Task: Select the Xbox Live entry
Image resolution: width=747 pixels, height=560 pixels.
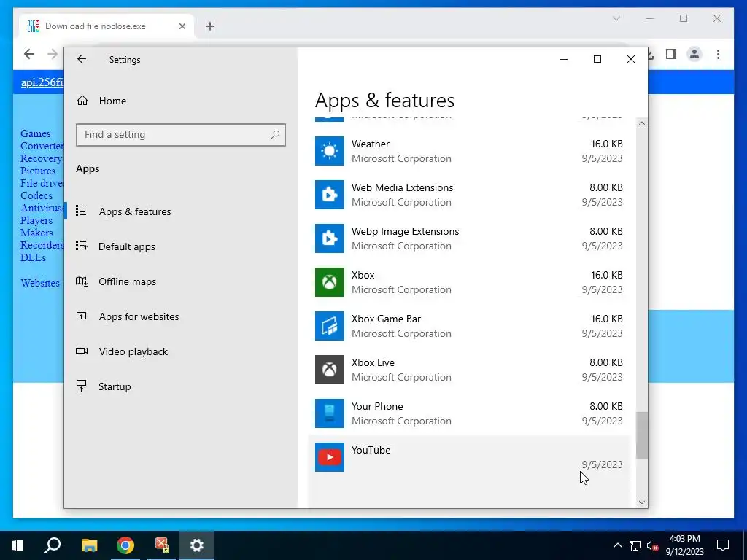Action: click(470, 370)
